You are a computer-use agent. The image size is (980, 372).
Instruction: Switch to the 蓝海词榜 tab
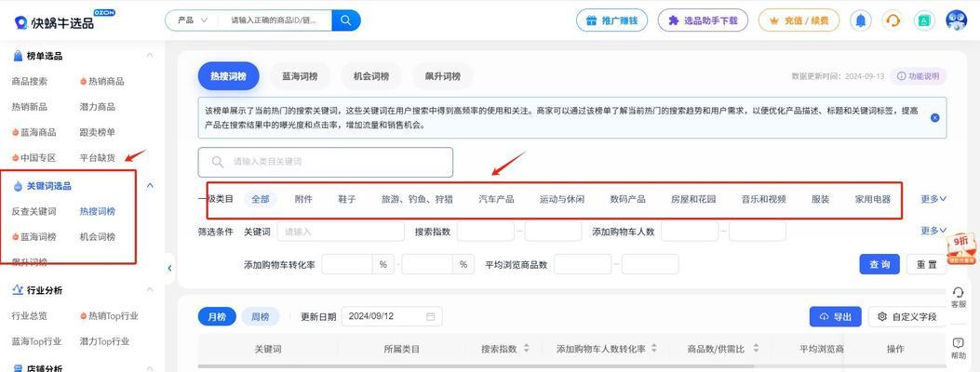click(x=300, y=76)
